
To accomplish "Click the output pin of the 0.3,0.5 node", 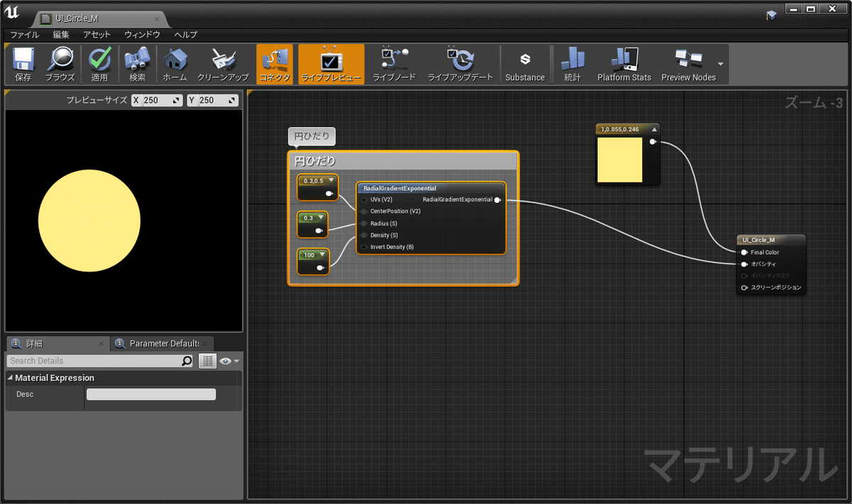I will click(x=329, y=193).
